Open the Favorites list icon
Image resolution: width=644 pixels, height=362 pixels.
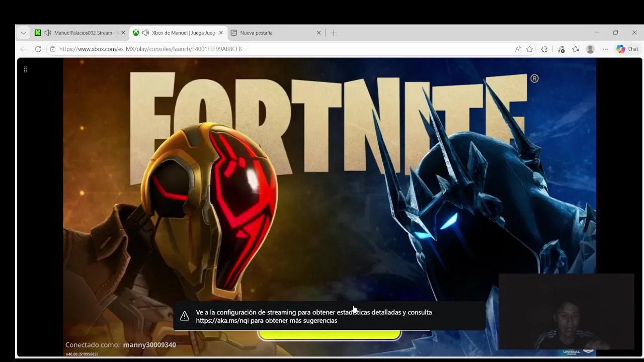pyautogui.click(x=576, y=49)
